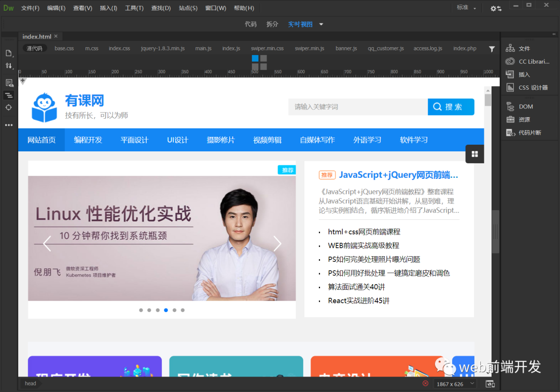The image size is (560, 392).
Task: Select the jquery-1.8.3.min.js related file tab
Action: tap(164, 48)
